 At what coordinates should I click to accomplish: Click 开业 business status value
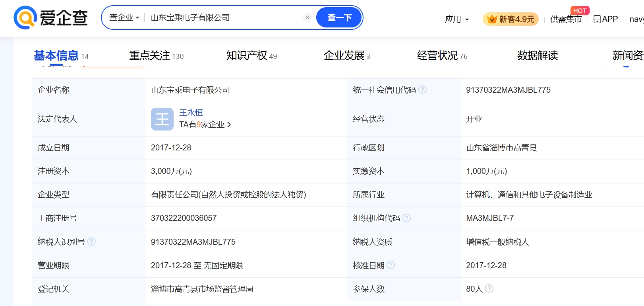click(x=474, y=119)
